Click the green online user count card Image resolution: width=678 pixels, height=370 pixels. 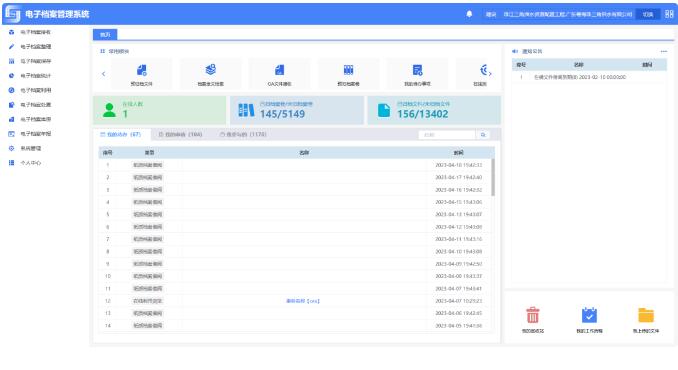pyautogui.click(x=160, y=110)
